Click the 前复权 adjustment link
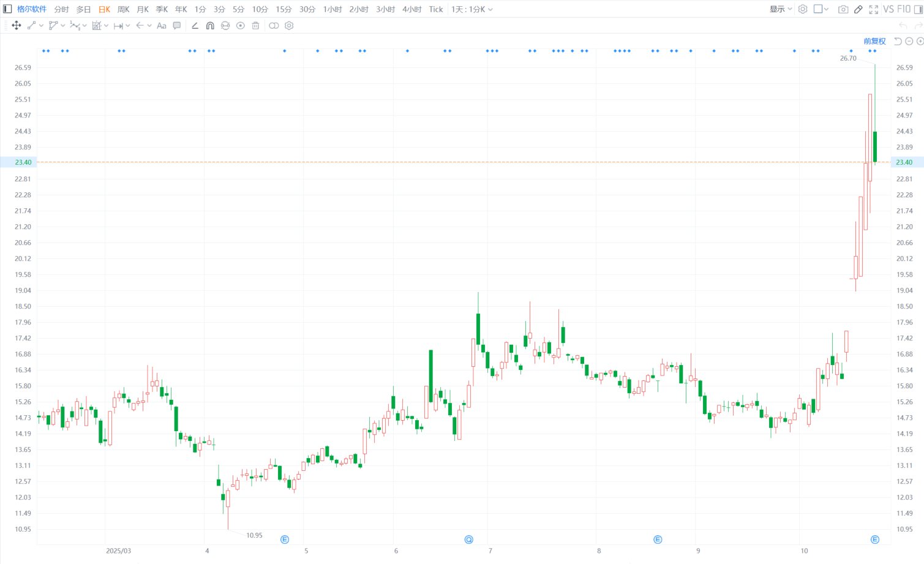 (x=874, y=41)
